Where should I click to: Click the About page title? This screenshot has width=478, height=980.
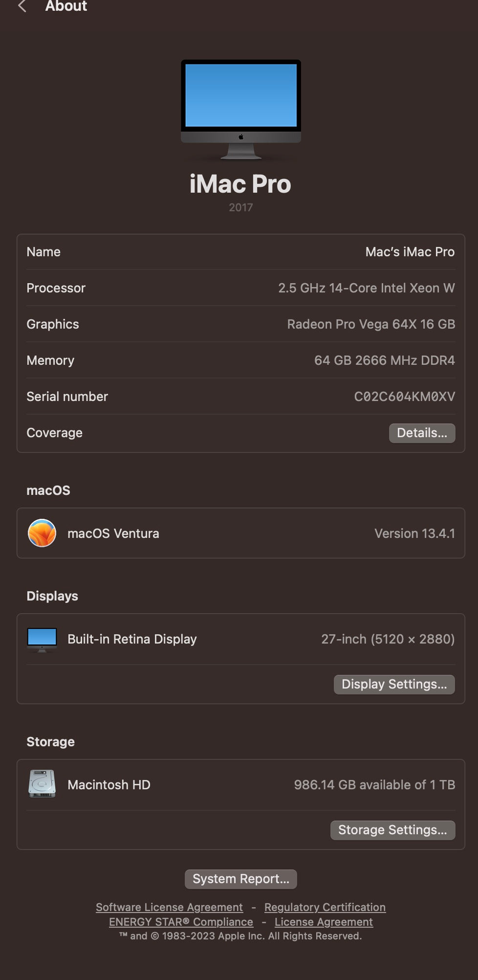[66, 6]
